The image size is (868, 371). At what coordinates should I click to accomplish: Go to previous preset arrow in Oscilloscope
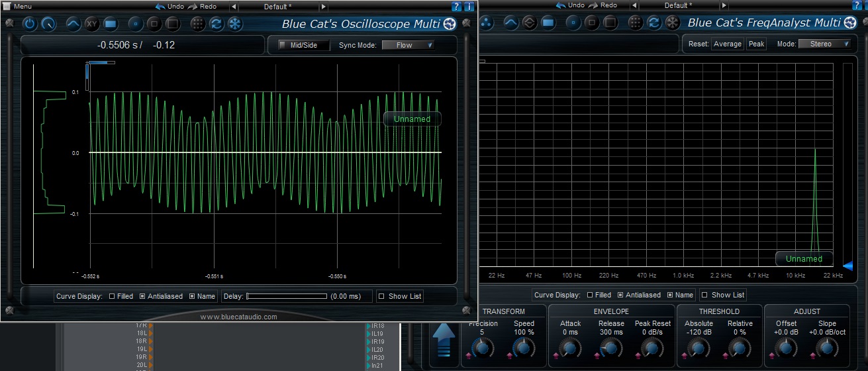pyautogui.click(x=233, y=7)
